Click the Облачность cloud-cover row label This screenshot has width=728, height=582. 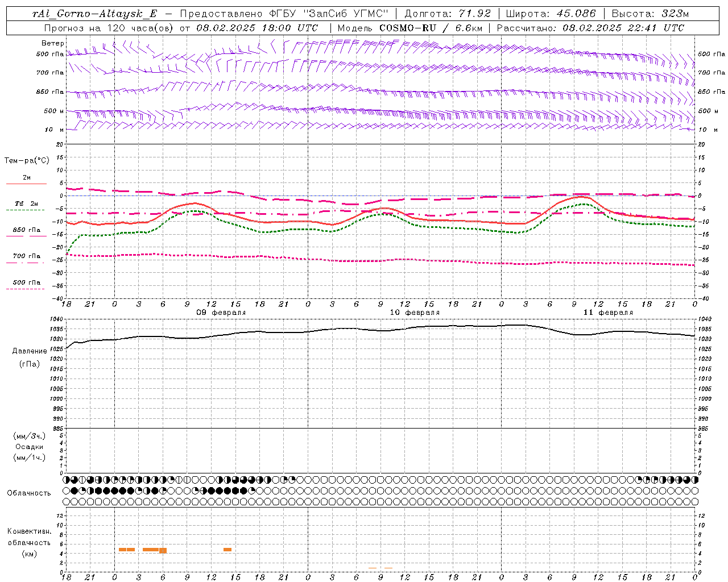tap(29, 493)
